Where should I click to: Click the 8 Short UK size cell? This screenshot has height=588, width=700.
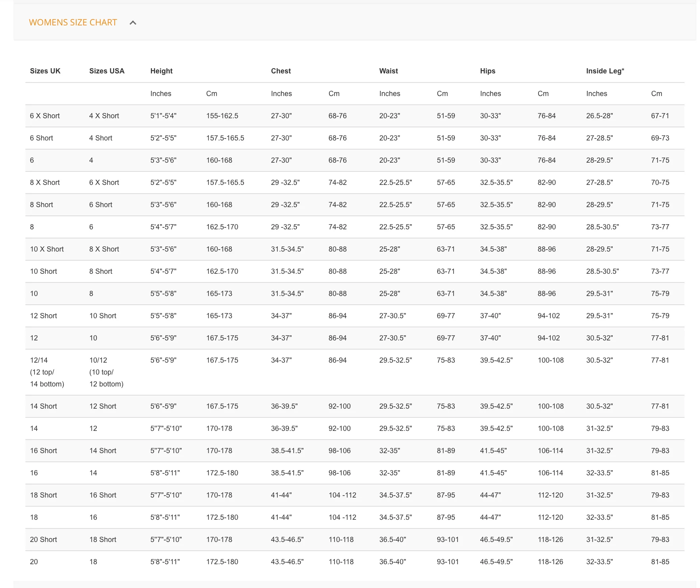point(41,205)
